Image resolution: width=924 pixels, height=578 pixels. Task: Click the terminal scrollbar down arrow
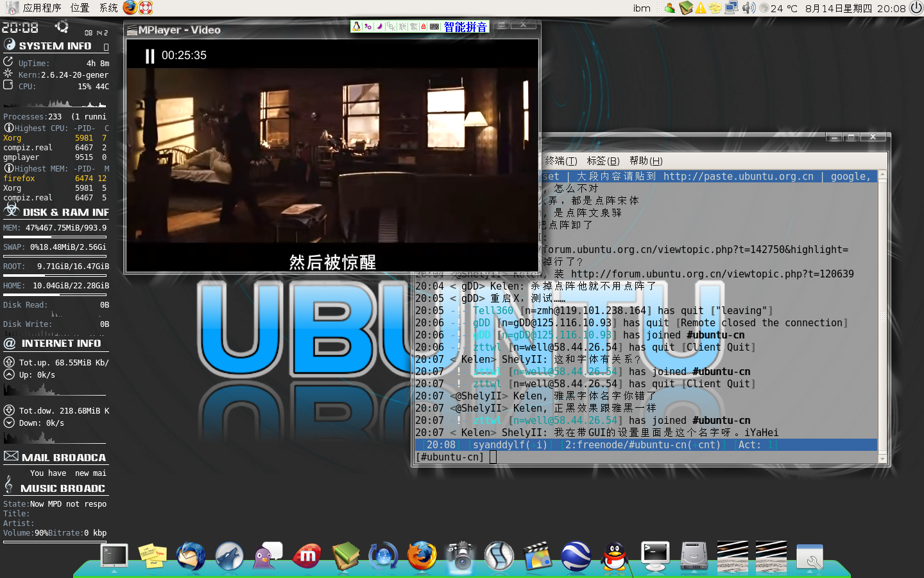click(x=882, y=459)
